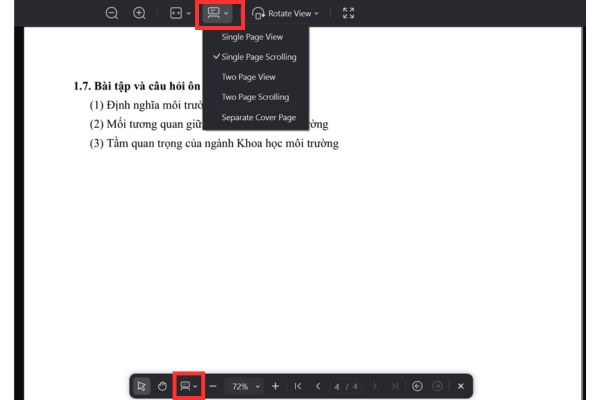Image resolution: width=600 pixels, height=400 pixels.
Task: Decrease zoom with minus button
Action: [213, 386]
